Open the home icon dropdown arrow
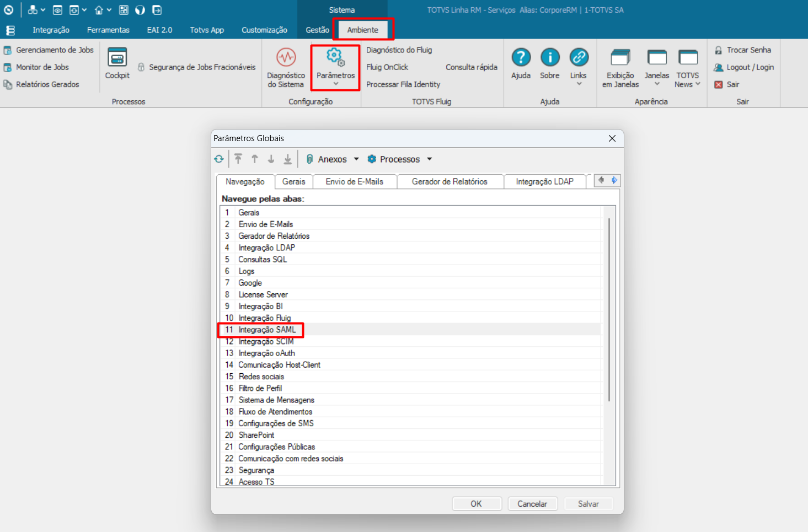Screen dimensions: 808x532 pos(109,10)
